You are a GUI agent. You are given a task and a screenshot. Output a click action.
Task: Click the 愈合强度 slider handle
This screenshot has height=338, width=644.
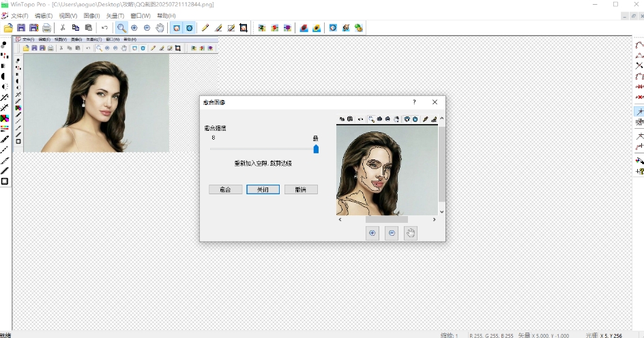[x=316, y=149]
